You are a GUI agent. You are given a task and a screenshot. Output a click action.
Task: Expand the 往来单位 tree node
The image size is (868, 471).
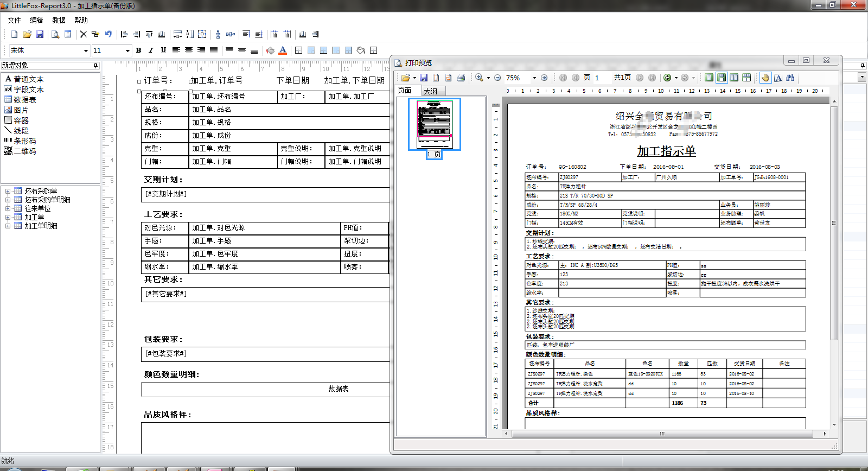click(x=8, y=208)
